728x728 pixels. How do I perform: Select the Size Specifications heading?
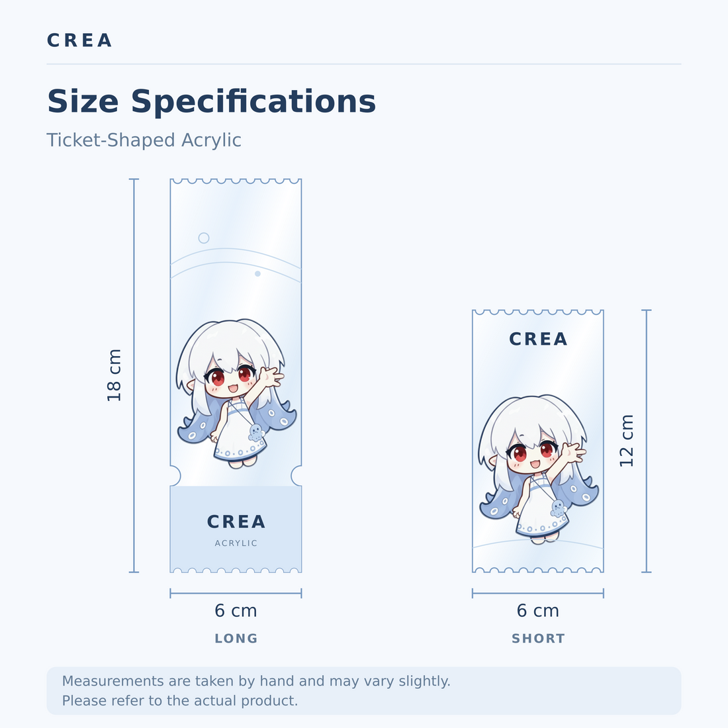211,101
